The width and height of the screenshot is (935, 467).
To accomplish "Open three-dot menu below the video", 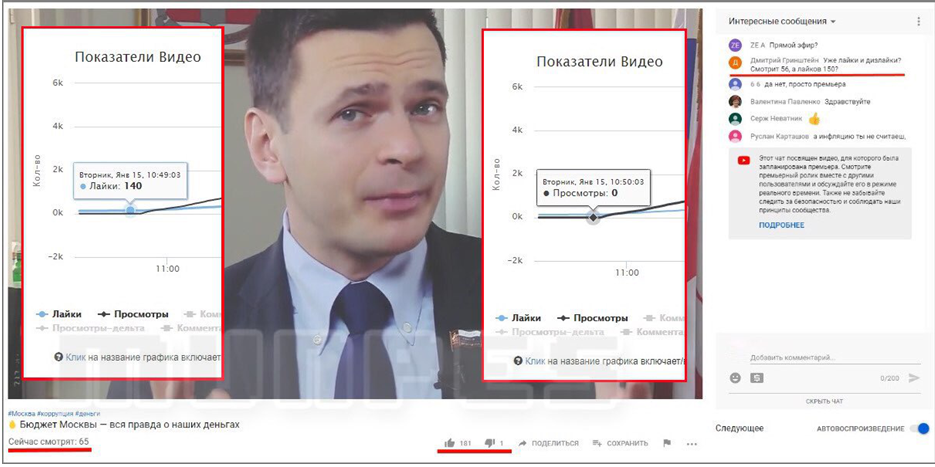I will click(693, 443).
